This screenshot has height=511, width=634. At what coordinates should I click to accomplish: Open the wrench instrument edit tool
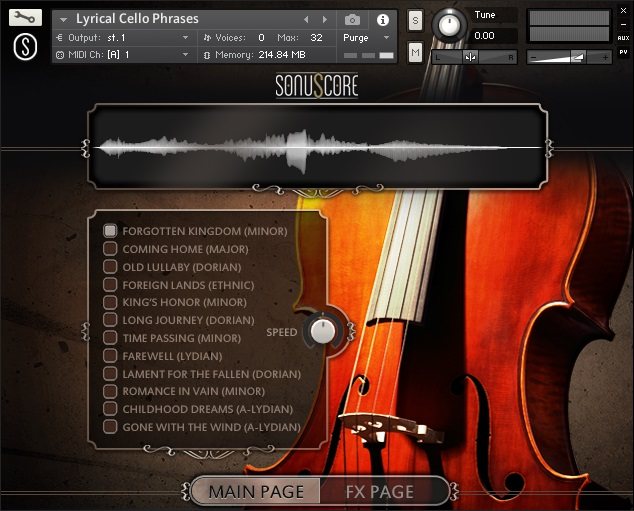tap(25, 17)
